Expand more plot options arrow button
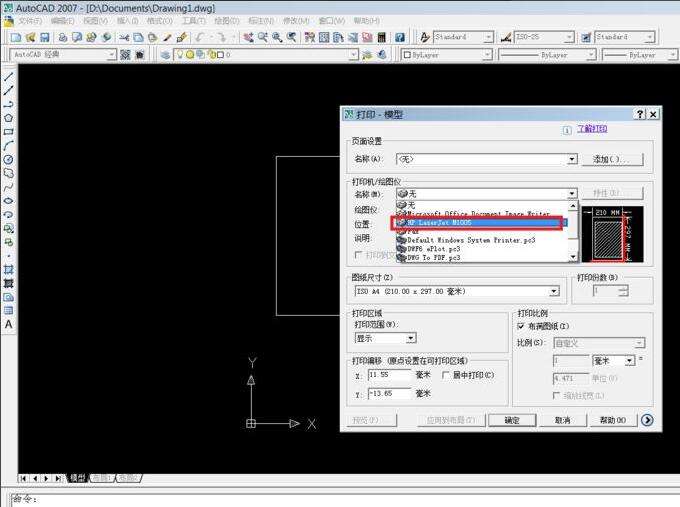680x507 pixels. (647, 420)
